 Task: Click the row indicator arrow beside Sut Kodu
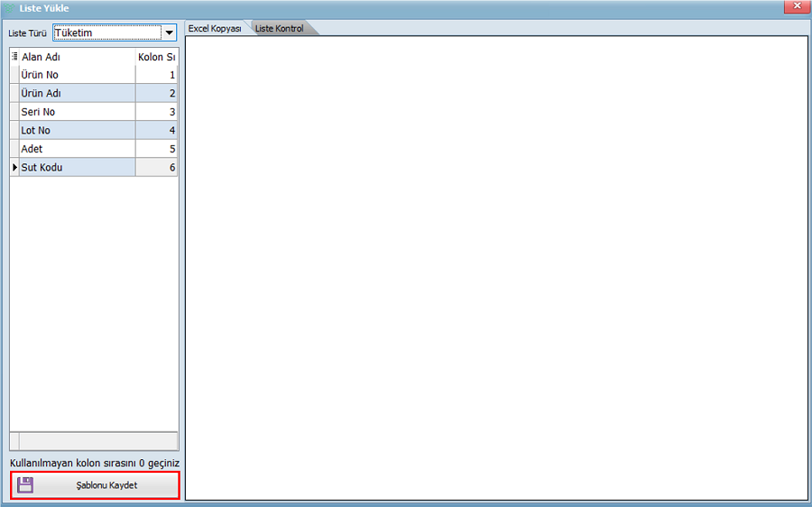[14, 168]
